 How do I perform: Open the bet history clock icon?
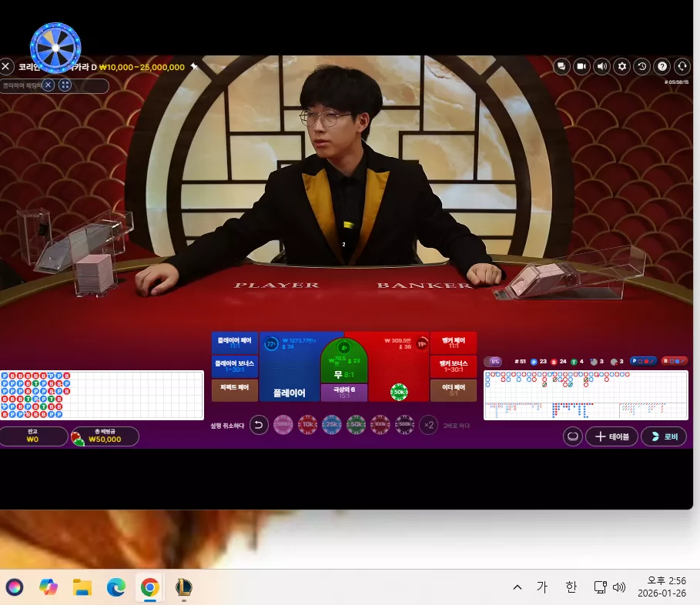click(x=642, y=66)
